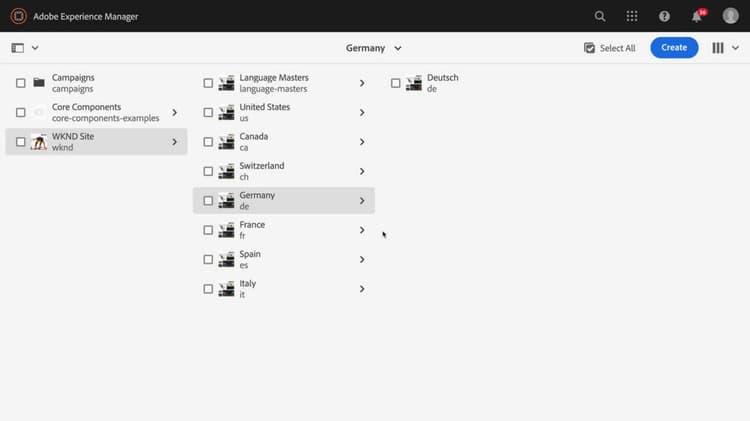
Task: Select the Deutsch row title
Action: pyautogui.click(x=443, y=78)
